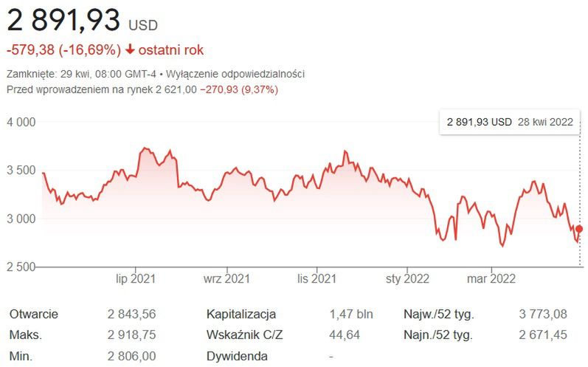Click the Dywidenda label
588x367 pixels.
tap(238, 357)
